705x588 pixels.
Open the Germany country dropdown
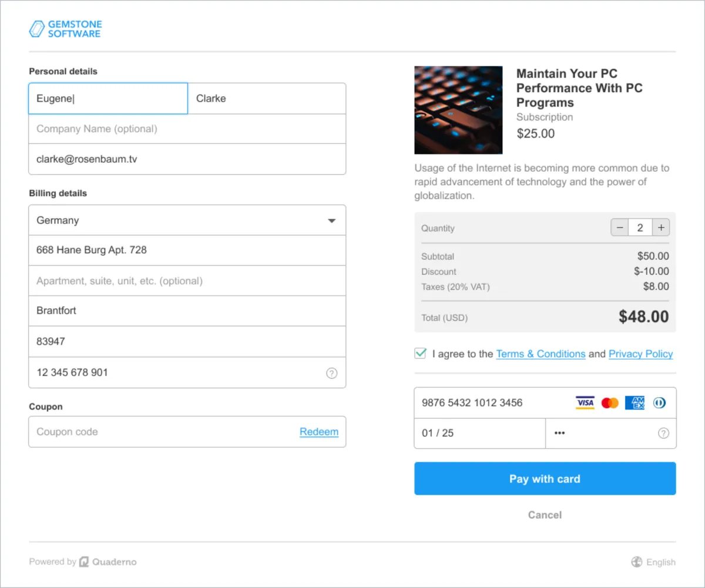[x=187, y=220]
